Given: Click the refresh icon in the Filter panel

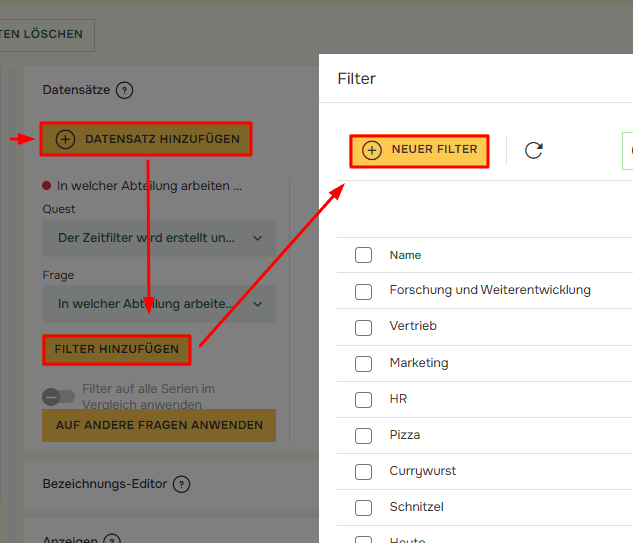Looking at the screenshot, I should [x=534, y=150].
